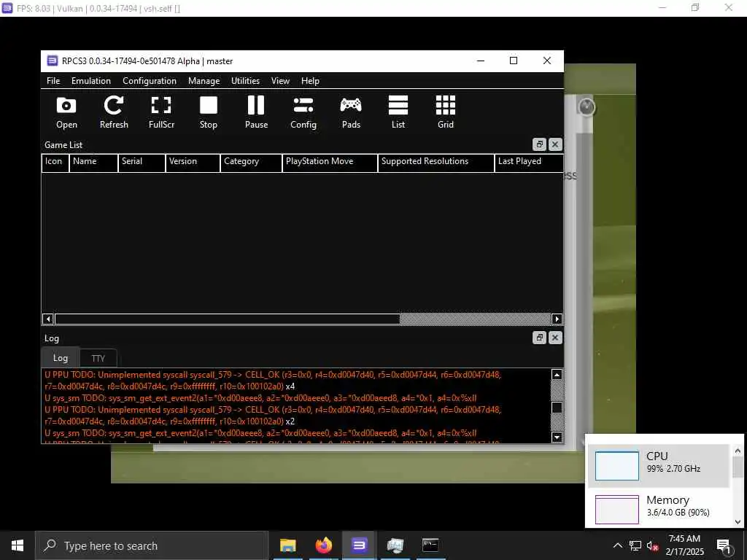Sort by Last Played column
The height and width of the screenshot is (560, 747).
point(529,162)
